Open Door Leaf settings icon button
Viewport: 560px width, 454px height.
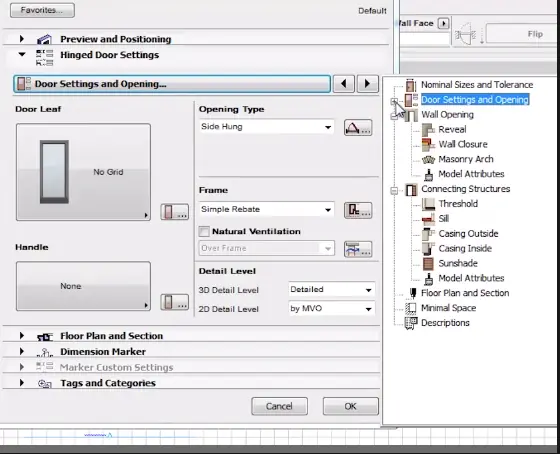[175, 212]
